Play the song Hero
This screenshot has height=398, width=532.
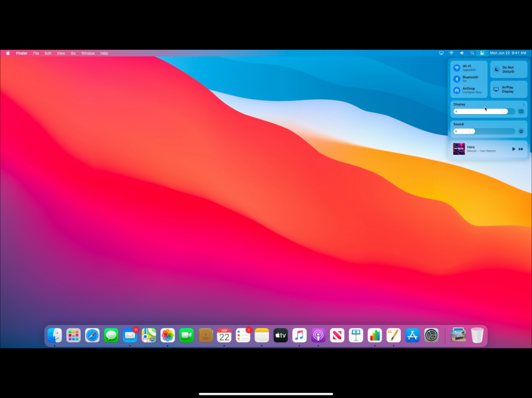pyautogui.click(x=513, y=149)
